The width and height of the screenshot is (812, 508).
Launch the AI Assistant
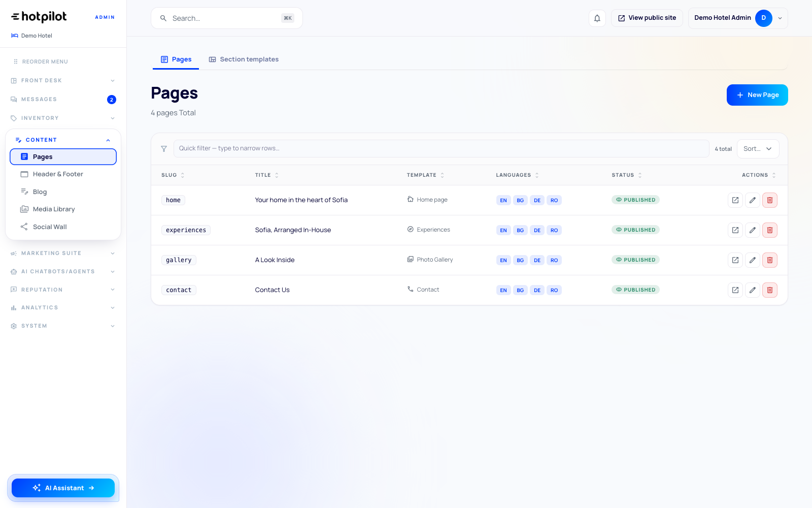(x=63, y=488)
